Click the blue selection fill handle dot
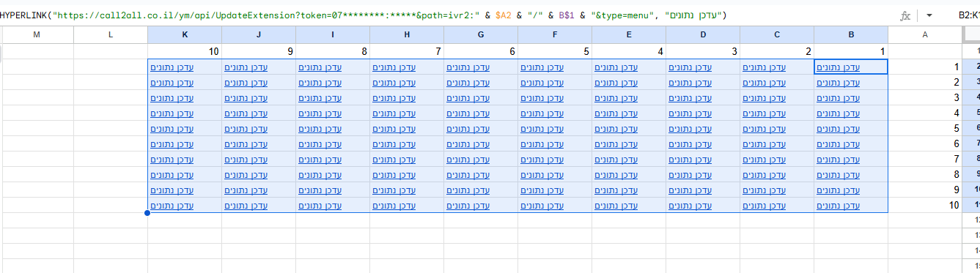The image size is (980, 273). tap(147, 214)
